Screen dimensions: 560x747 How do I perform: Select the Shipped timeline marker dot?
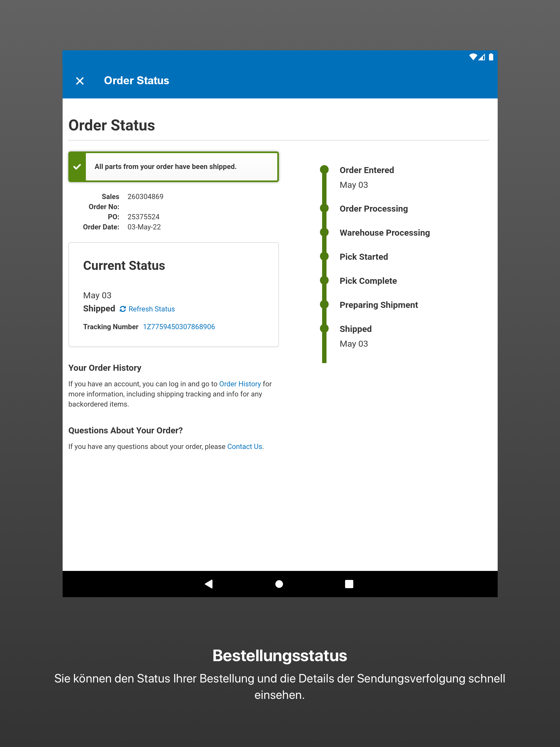[x=324, y=328]
